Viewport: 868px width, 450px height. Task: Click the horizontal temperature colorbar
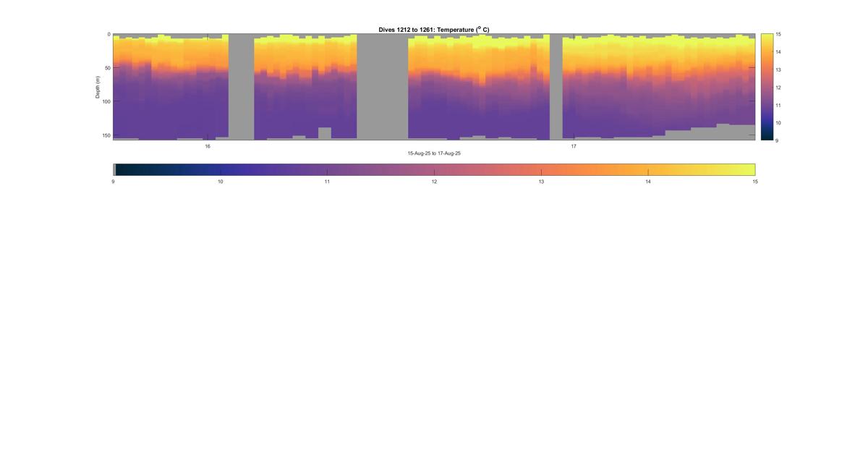point(434,169)
